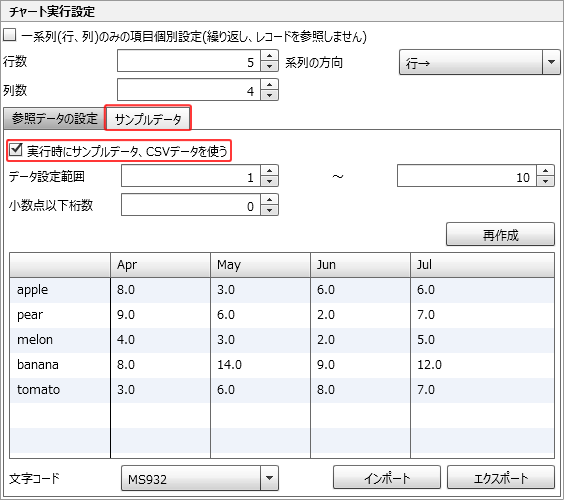Increase the 列数 value with up arrow

[269, 85]
